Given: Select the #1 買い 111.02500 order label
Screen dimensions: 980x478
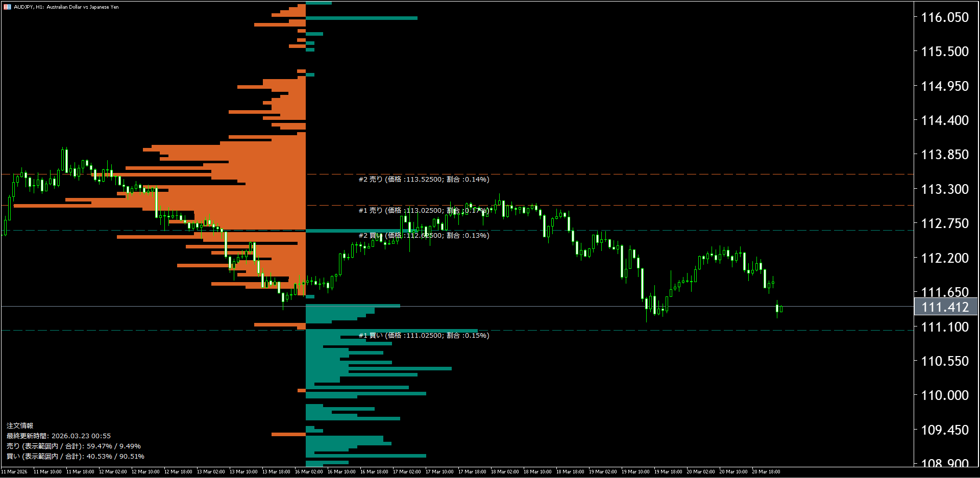Looking at the screenshot, I should pyautogui.click(x=424, y=336).
